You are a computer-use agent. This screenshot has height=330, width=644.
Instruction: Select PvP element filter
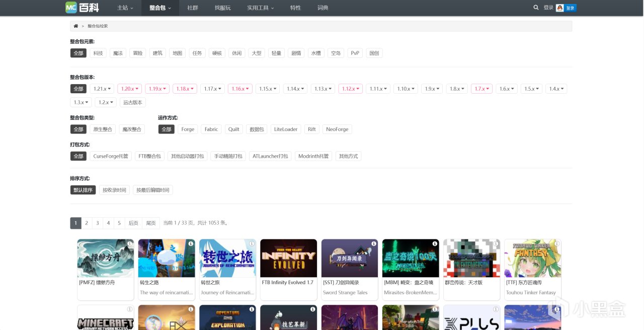pos(355,53)
